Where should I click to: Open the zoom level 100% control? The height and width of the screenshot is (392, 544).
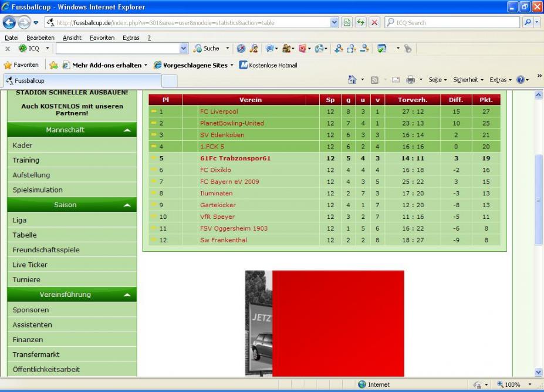508,384
